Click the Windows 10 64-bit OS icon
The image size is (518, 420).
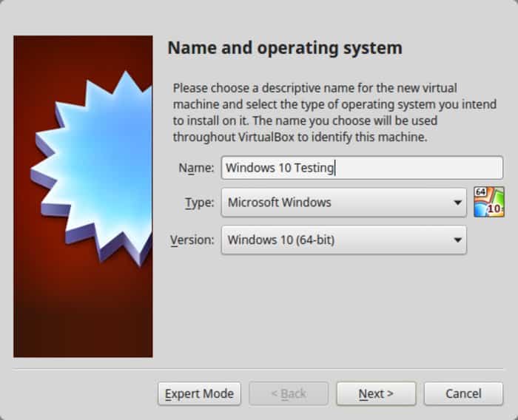click(489, 202)
